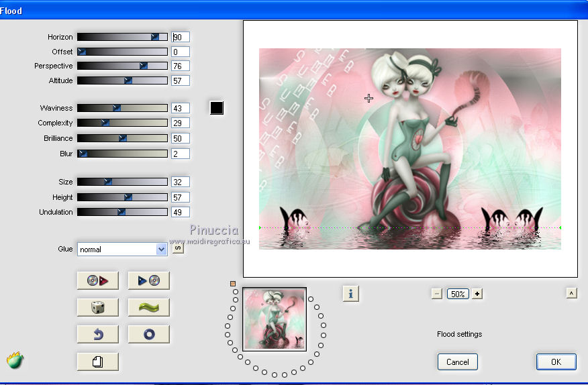Click the Blur value field showing 2
The image size is (588, 385).
tap(181, 154)
